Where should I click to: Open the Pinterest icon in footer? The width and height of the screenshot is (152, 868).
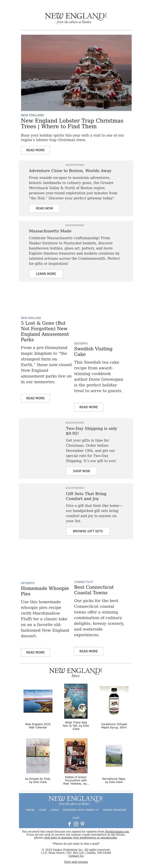click(x=82, y=824)
